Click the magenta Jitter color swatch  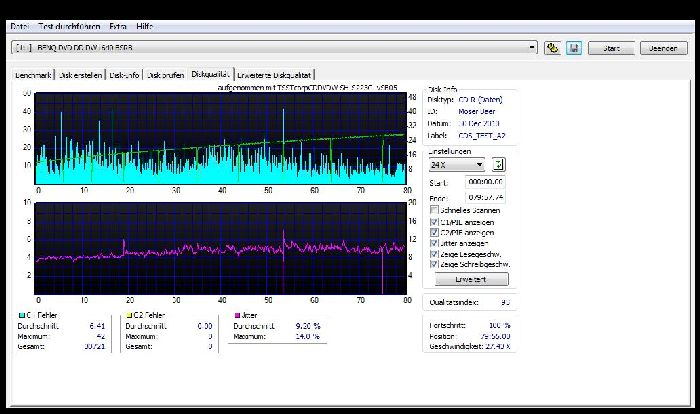click(x=238, y=315)
